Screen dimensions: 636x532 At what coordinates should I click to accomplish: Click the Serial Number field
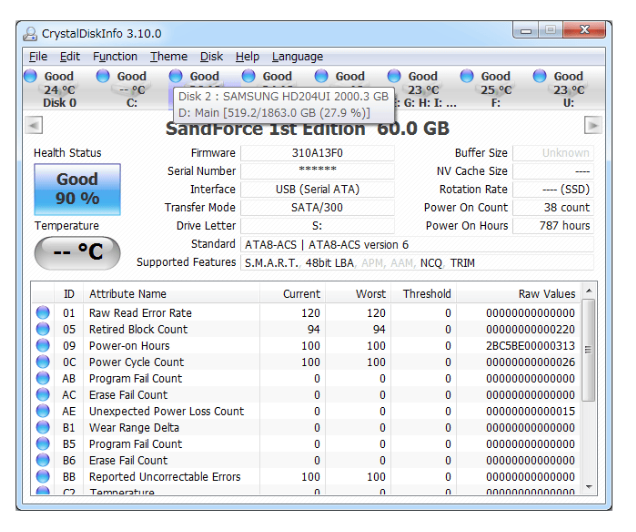click(x=317, y=171)
